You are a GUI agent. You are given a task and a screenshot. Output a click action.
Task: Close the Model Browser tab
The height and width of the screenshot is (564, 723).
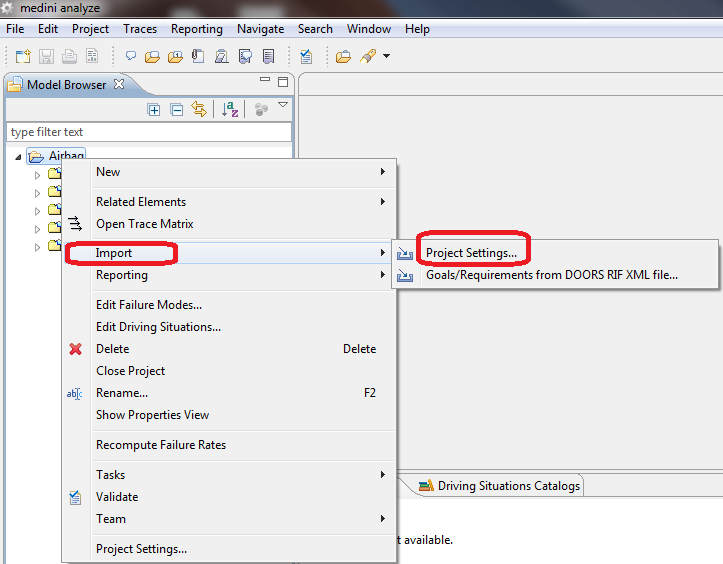click(x=119, y=85)
